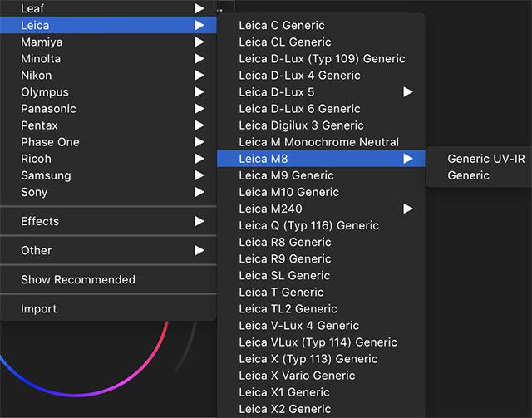This screenshot has height=418, width=532.
Task: Select Leica M10 Generic
Action: [321, 192]
